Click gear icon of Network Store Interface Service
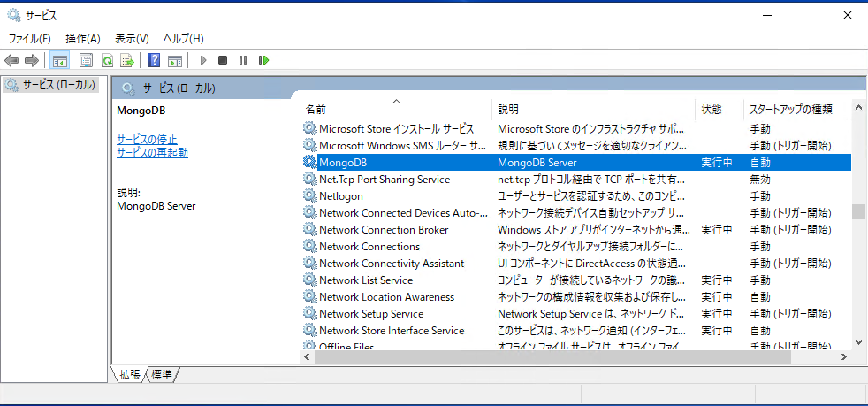Viewport: 868px width, 406px height. [x=309, y=331]
